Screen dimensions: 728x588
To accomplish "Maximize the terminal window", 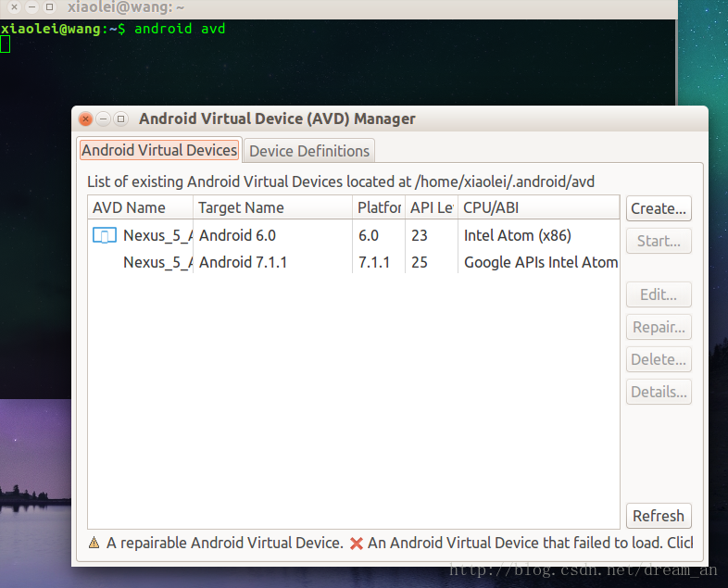I will coord(49,7).
